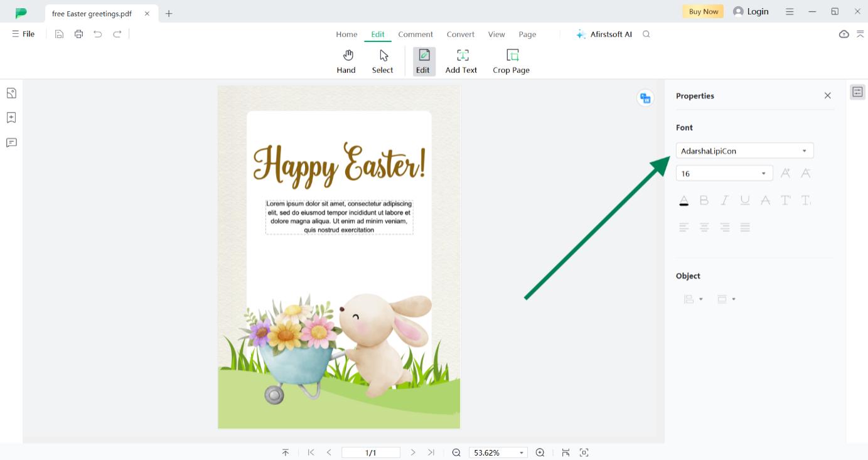Toggle the properties panel icon
868x460 pixels.
pos(857,92)
